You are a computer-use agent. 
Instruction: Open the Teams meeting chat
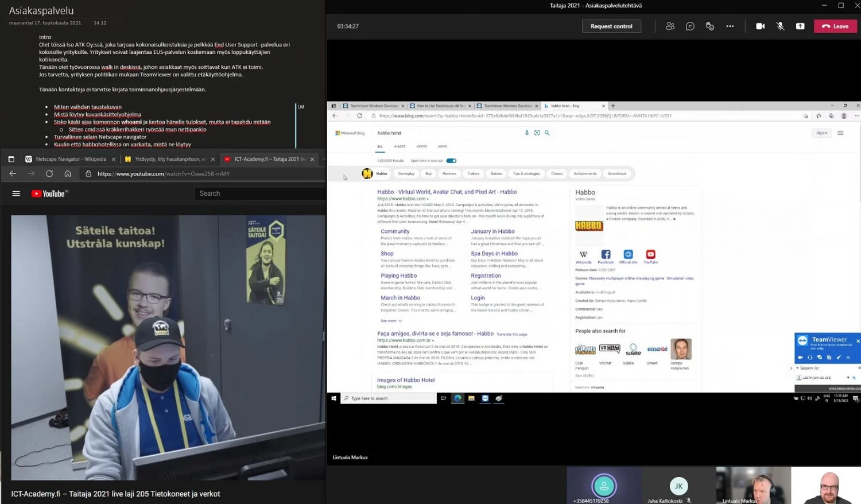point(690,26)
